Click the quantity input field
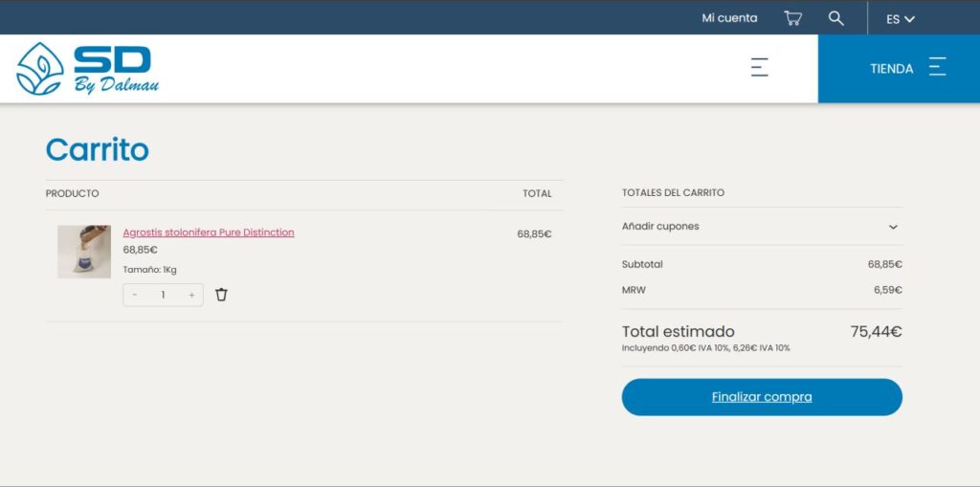980x487 pixels. 163,295
